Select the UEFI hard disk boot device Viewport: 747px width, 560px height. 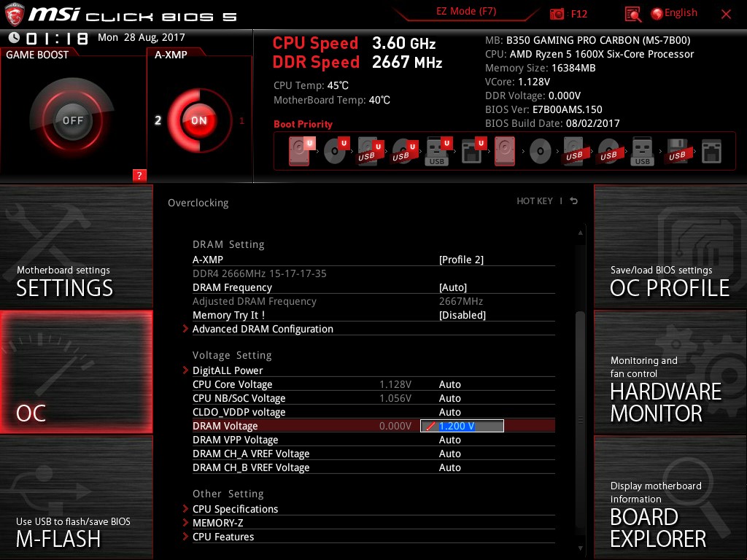point(301,150)
